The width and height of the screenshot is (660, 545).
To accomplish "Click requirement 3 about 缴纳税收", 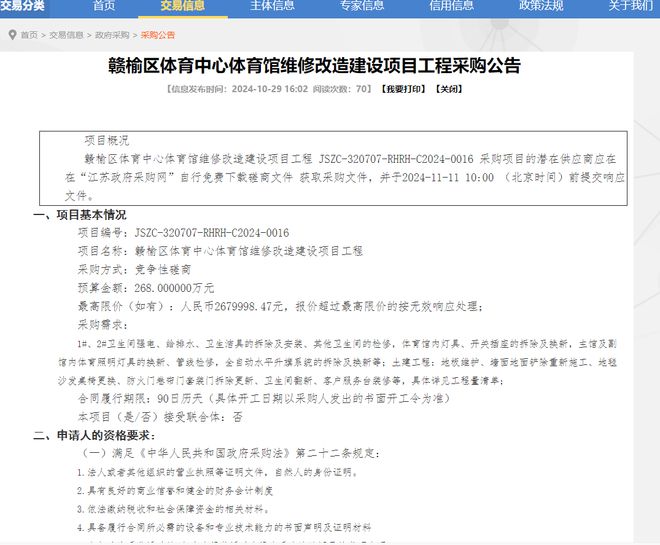I will [x=173, y=510].
